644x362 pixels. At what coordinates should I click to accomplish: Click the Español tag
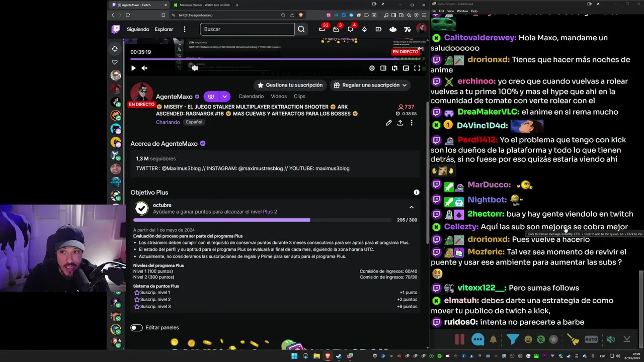[x=194, y=122]
